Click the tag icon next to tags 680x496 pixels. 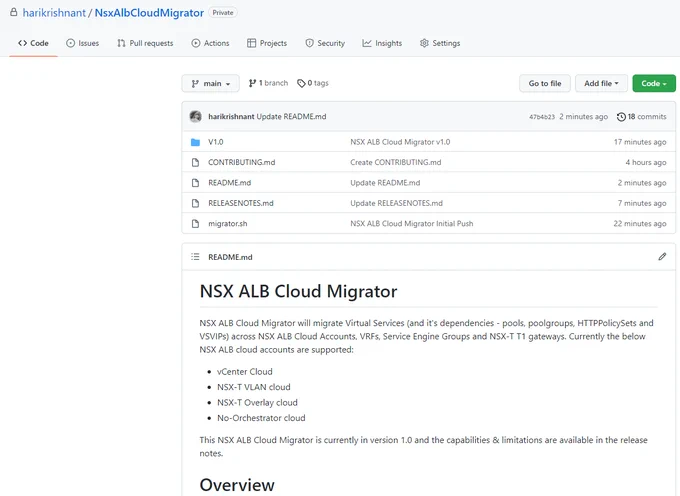301,83
